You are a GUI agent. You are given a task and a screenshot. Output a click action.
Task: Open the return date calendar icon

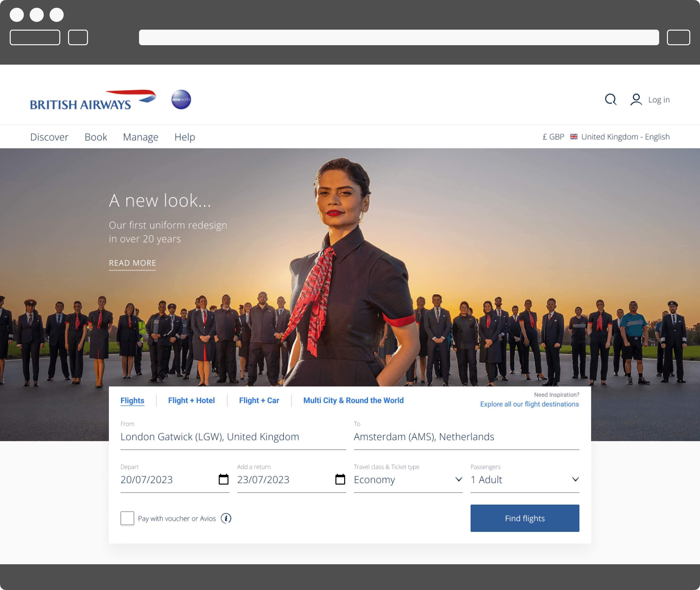(x=340, y=479)
